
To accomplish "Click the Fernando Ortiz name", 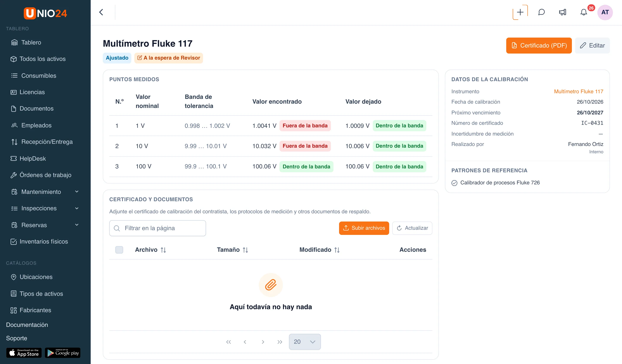I will [586, 144].
